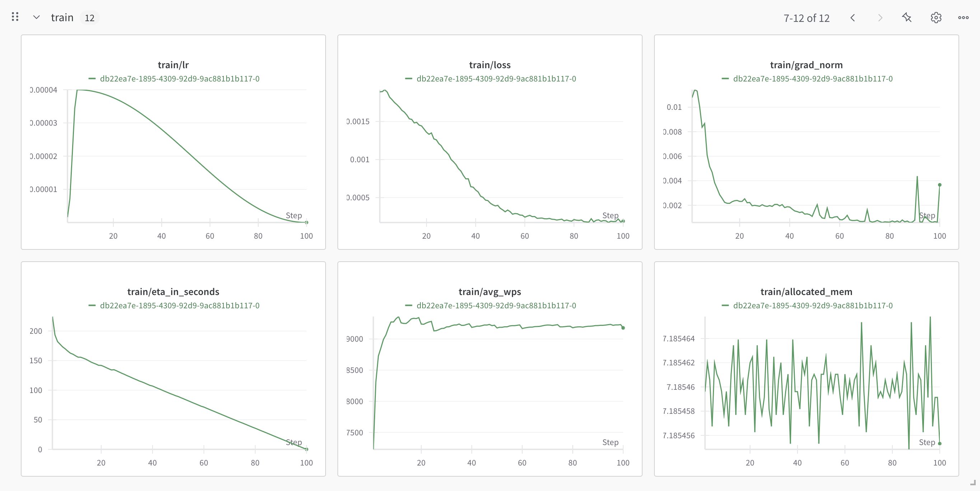Screen dimensions: 980x491
Task: Click the resize handle at bottom right
Action: click(973, 483)
